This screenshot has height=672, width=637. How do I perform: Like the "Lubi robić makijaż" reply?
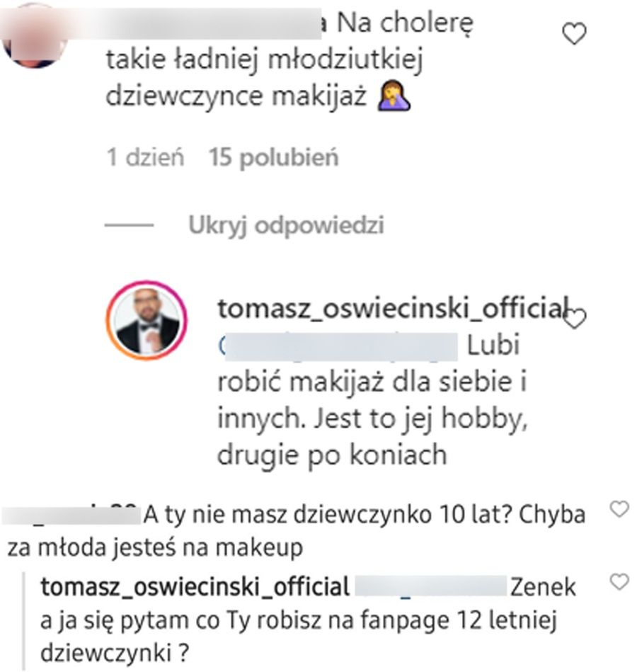point(577,319)
